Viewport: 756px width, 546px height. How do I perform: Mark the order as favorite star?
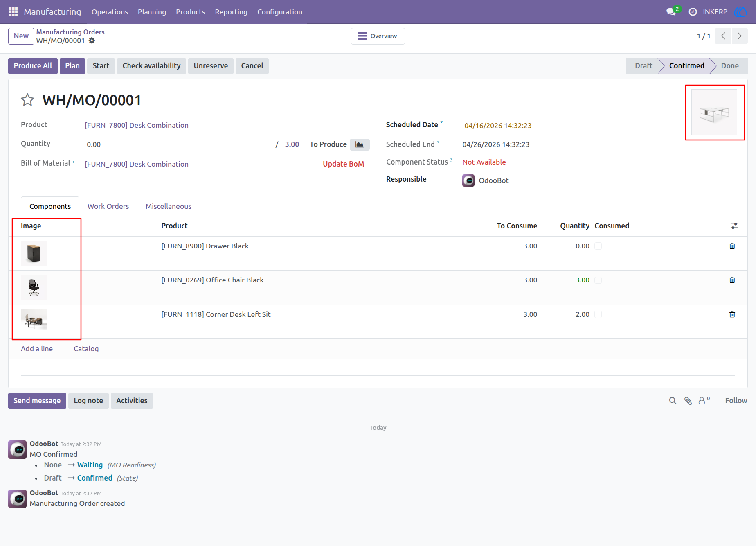point(27,100)
